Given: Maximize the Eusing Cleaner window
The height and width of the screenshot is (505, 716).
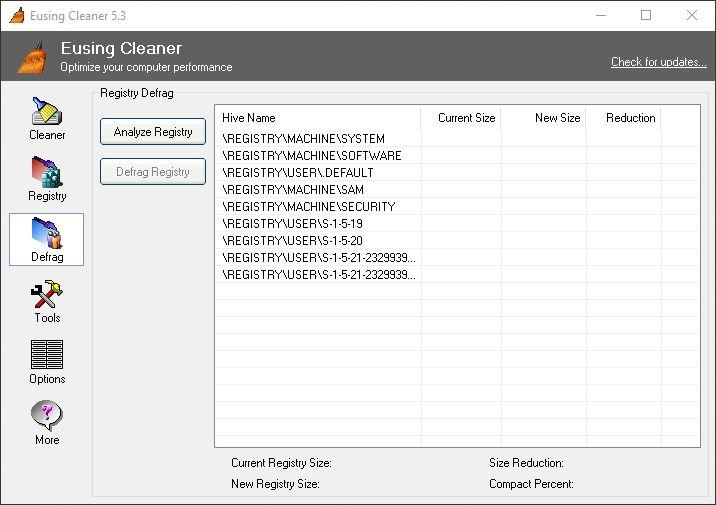Looking at the screenshot, I should [646, 16].
